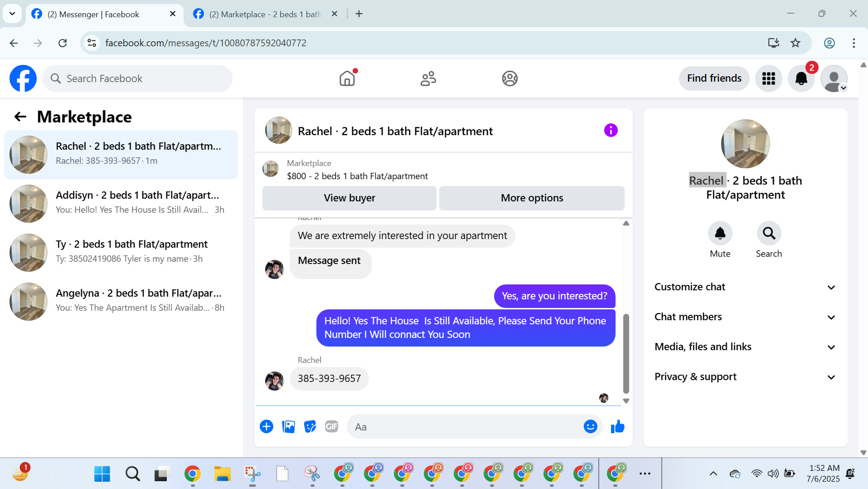868x489 pixels.
Task: Go back using Marketplace back arrow
Action: (20, 117)
